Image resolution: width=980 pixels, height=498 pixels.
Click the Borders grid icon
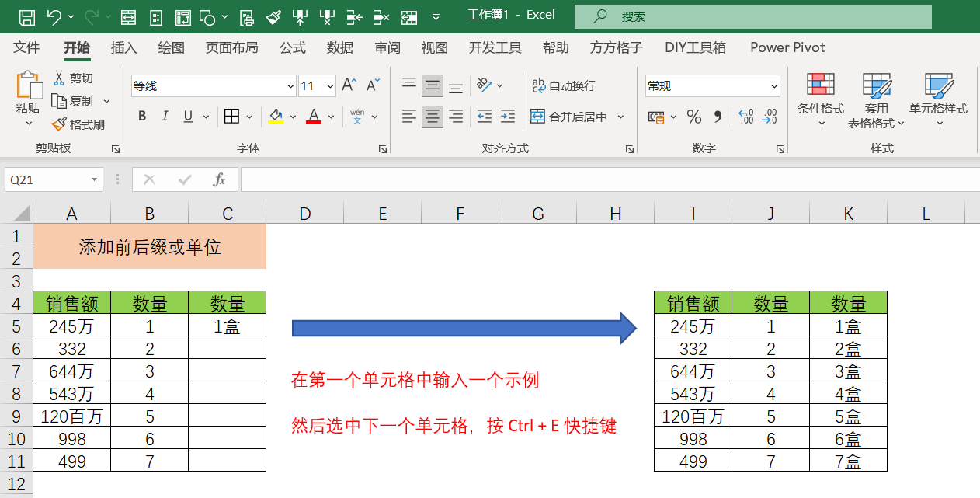tap(231, 117)
